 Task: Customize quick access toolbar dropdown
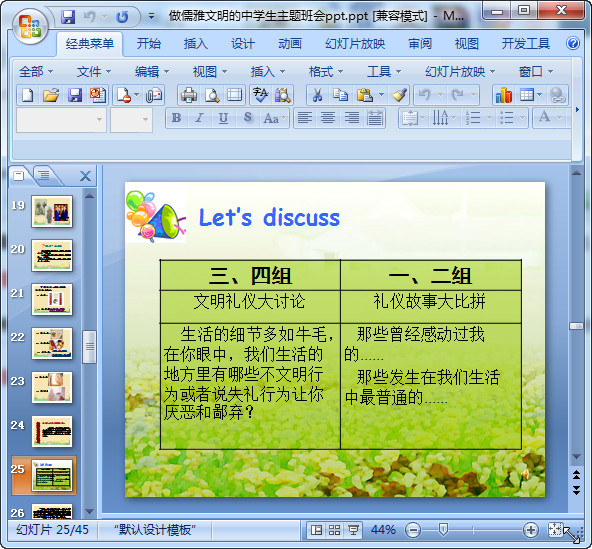point(151,16)
